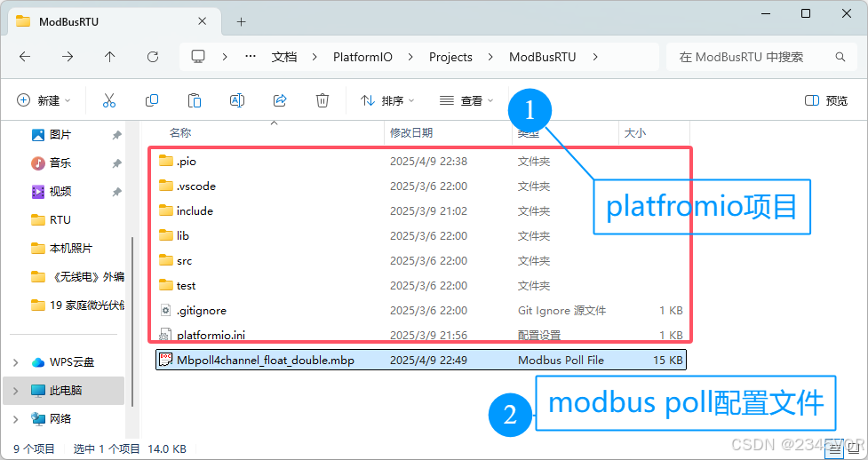Open the 排序 sort dropdown
Screen dimensions: 868x460
(x=387, y=100)
